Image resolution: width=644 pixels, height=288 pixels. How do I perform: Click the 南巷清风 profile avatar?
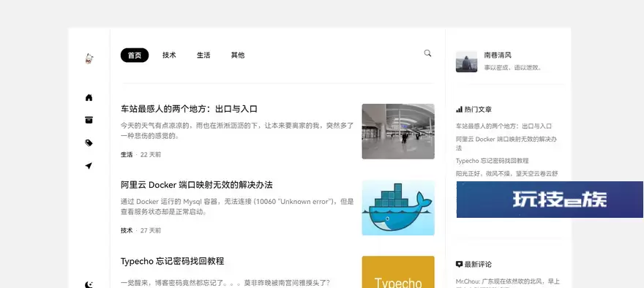pos(467,61)
